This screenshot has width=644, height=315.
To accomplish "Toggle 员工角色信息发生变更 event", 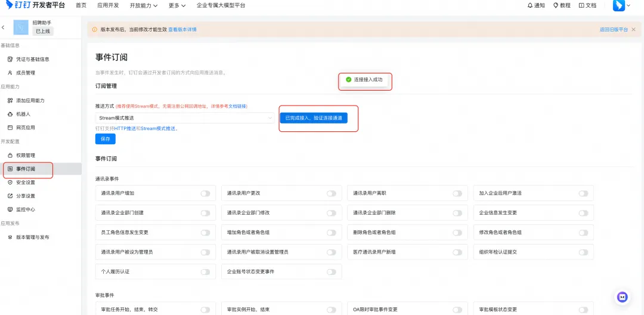I will coord(205,233).
